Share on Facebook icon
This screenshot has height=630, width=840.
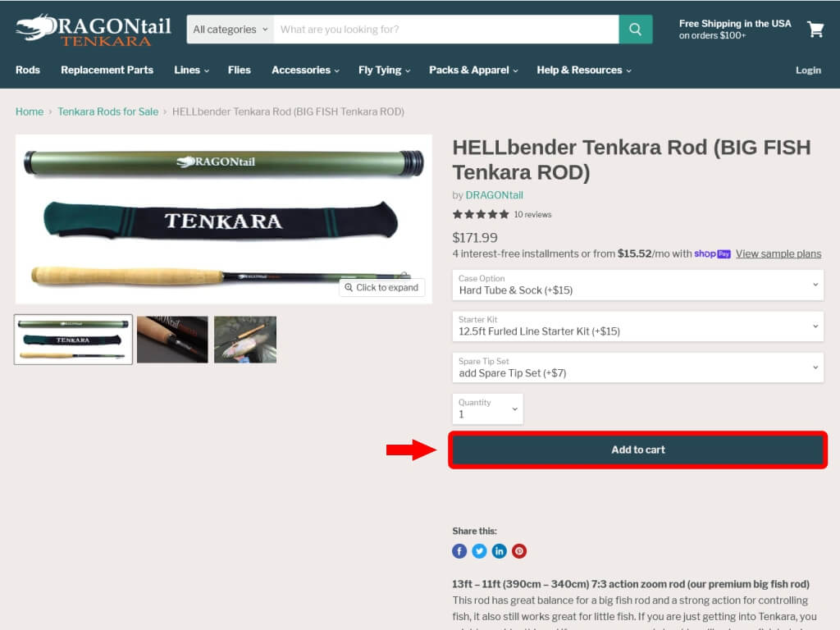tap(459, 551)
